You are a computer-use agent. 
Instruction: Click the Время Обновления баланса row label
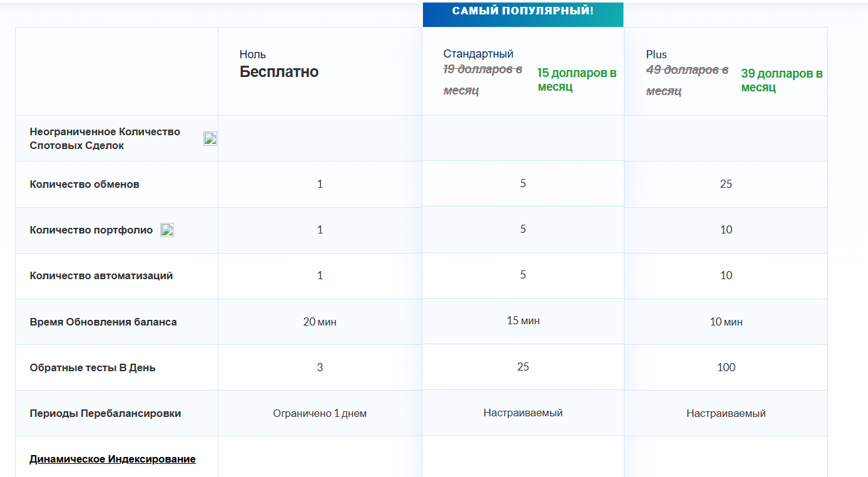[103, 322]
